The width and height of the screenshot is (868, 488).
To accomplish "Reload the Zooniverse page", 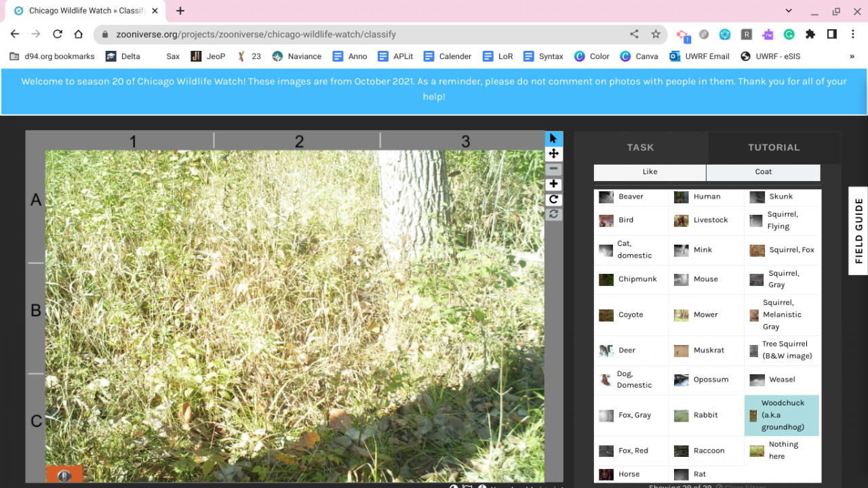I will point(58,34).
